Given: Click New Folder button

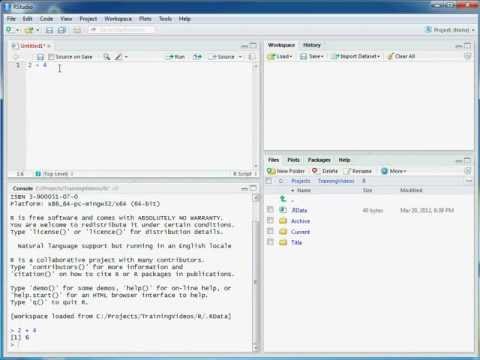Looking at the screenshot, I should coord(286,171).
